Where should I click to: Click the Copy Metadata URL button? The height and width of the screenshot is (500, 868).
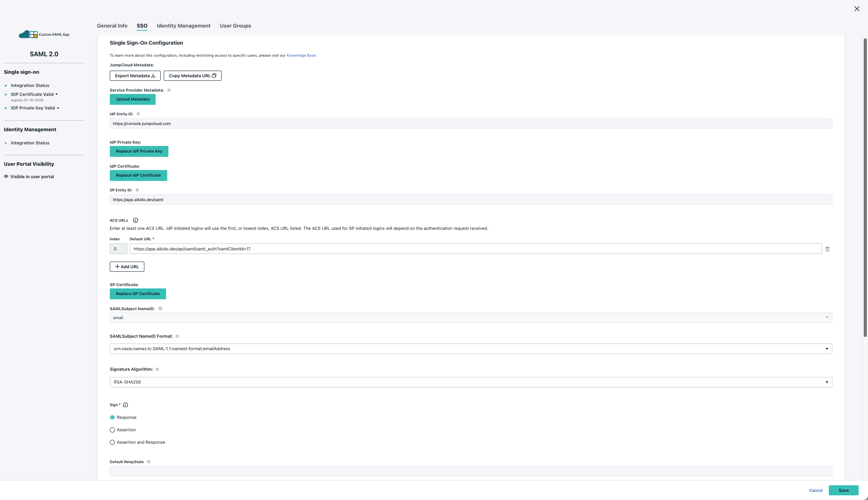[192, 76]
